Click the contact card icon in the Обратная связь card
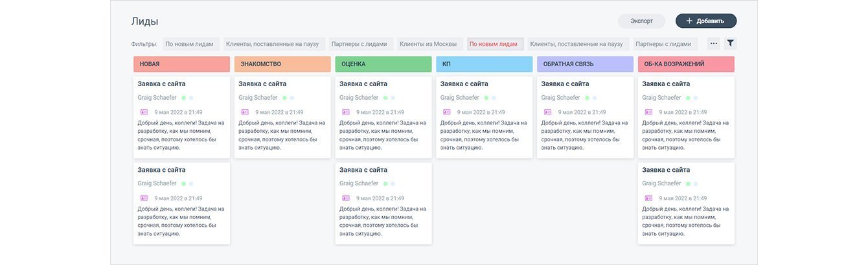Image resolution: width=868 pixels, height=265 pixels. coord(548,112)
